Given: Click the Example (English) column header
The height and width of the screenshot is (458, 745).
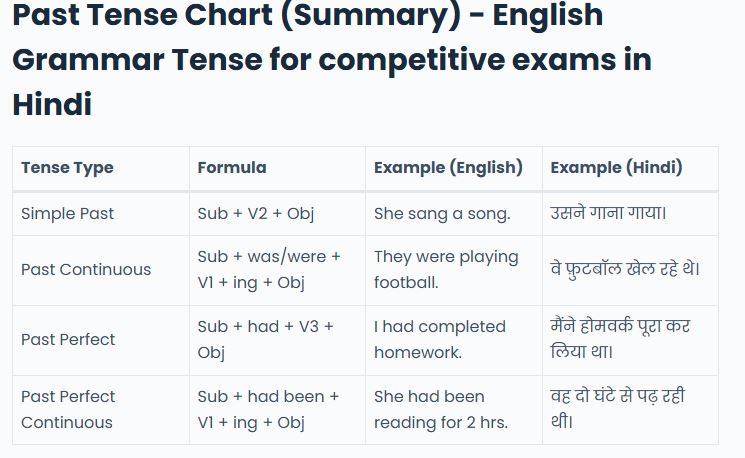Looking at the screenshot, I should (x=448, y=167).
